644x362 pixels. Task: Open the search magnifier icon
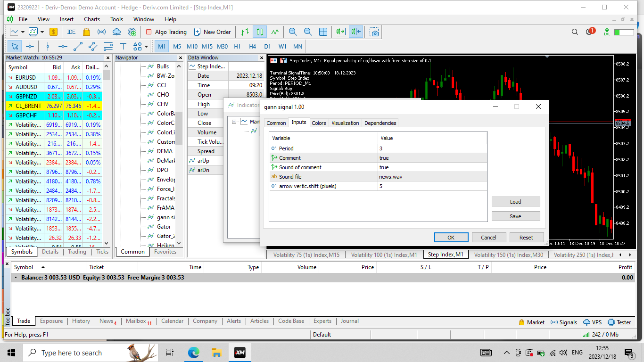tap(575, 32)
